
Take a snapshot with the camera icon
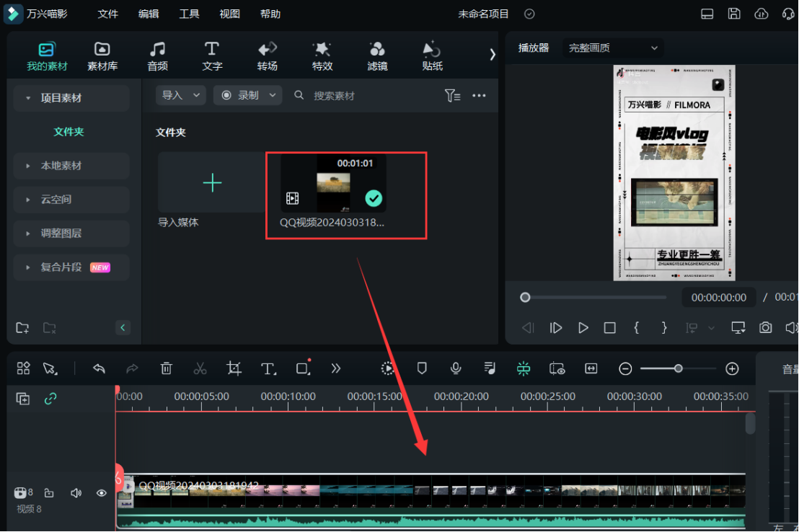pyautogui.click(x=765, y=327)
